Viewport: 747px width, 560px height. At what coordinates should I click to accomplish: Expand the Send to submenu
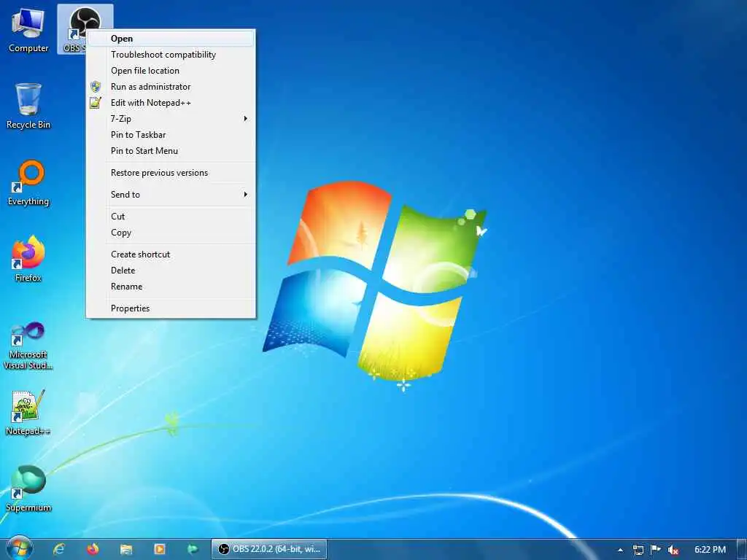click(171, 194)
